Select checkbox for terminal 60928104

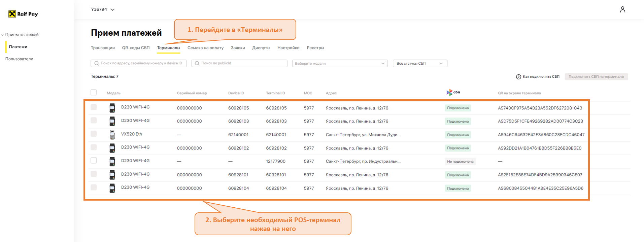pyautogui.click(x=94, y=187)
